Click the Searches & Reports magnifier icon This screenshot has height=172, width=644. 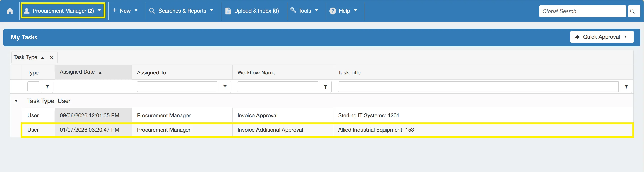(x=152, y=11)
